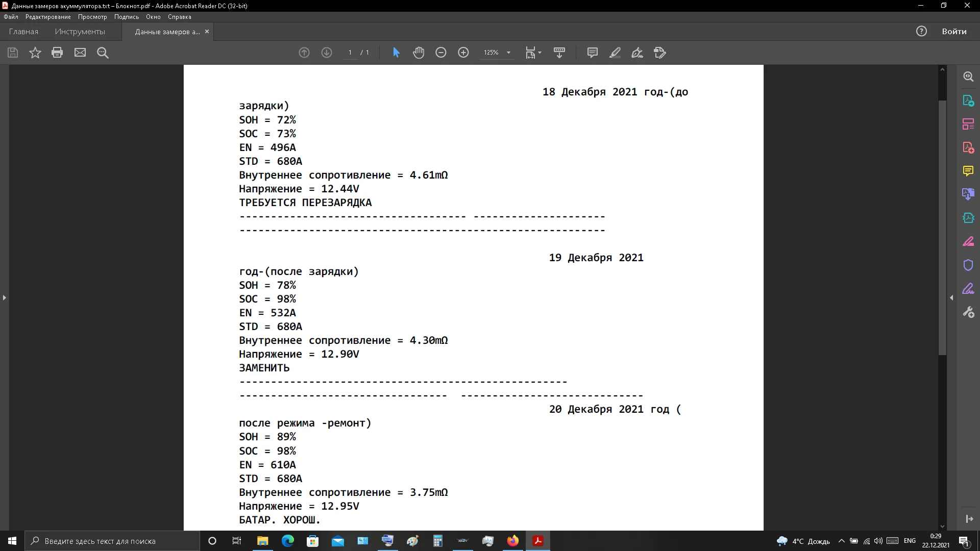Screen dimensions: 980x551
Task: Click the vertical scrollbar thumb
Action: 942,227
